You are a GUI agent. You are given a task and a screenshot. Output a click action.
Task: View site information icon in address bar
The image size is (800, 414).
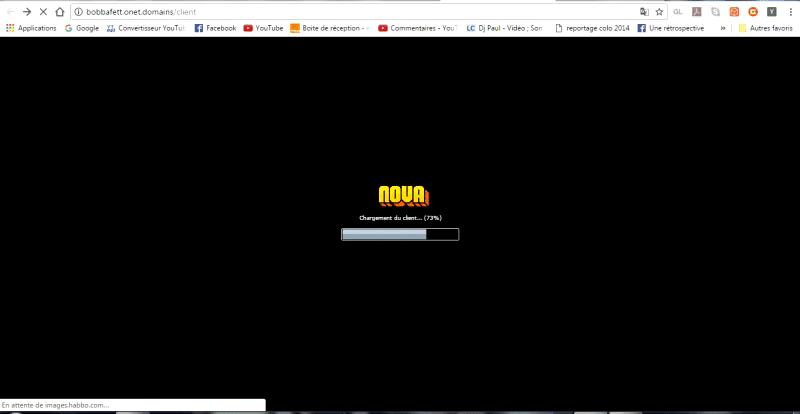(x=79, y=12)
